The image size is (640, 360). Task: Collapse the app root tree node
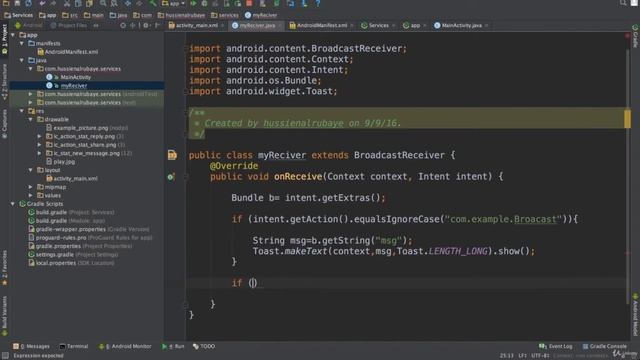[13, 35]
